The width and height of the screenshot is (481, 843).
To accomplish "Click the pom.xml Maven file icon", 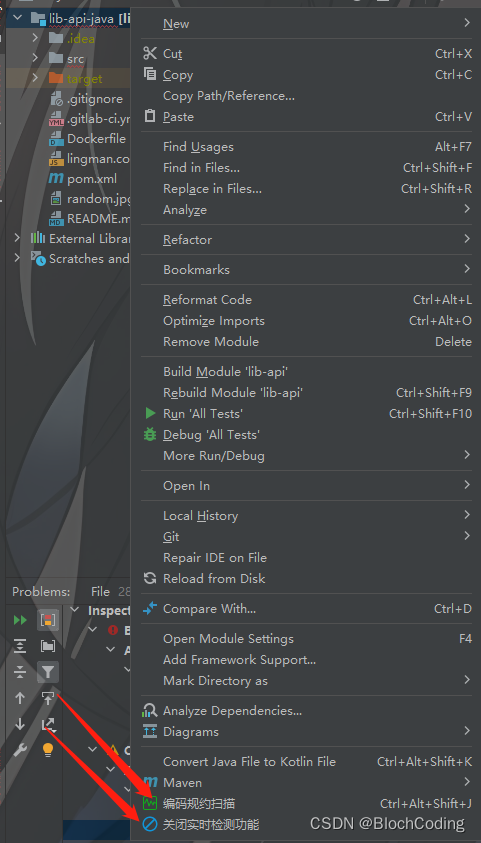I will [56, 178].
